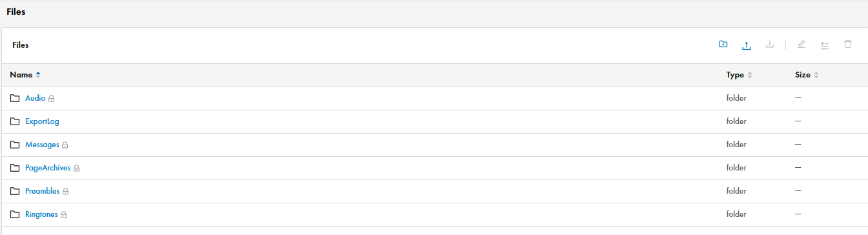
Task: Click the edit properties list icon
Action: (x=825, y=45)
